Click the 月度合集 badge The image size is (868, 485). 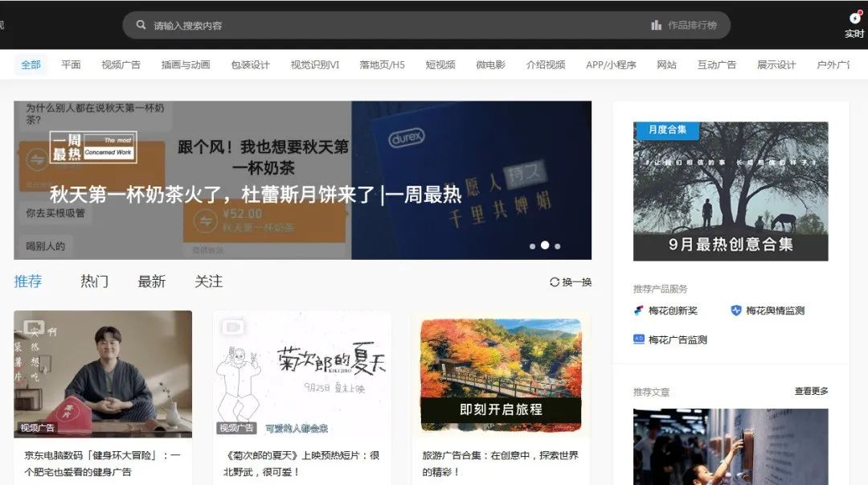666,129
